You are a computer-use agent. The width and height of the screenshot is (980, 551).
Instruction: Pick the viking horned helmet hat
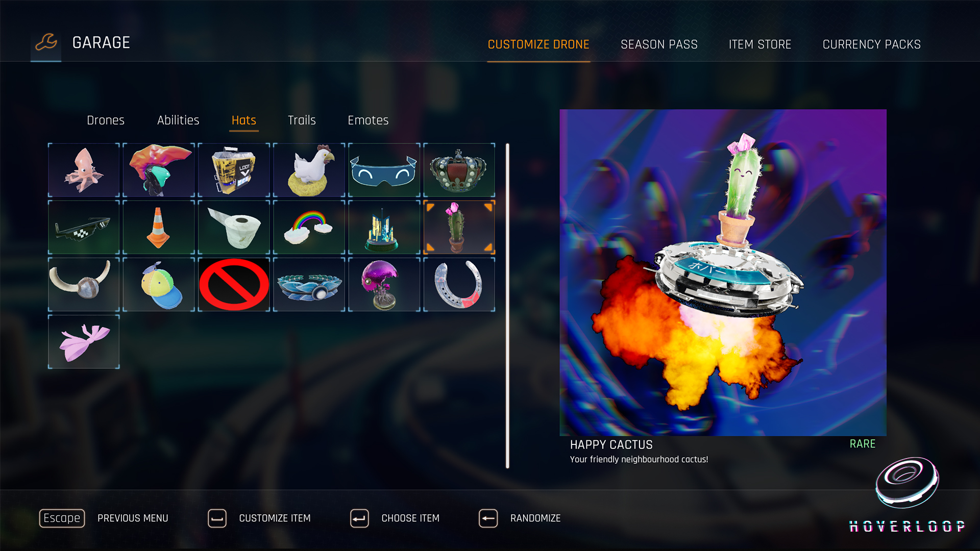(x=84, y=284)
